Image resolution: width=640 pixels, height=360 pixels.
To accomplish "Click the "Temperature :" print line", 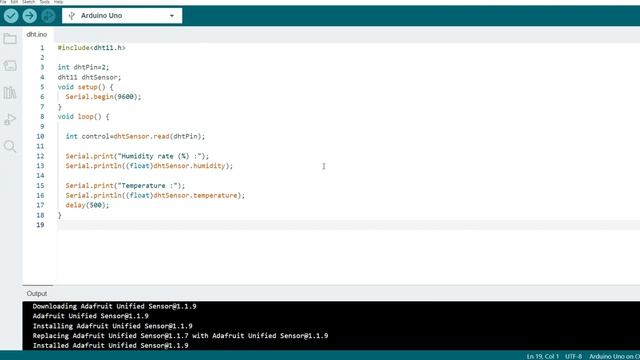I will tap(125, 186).
